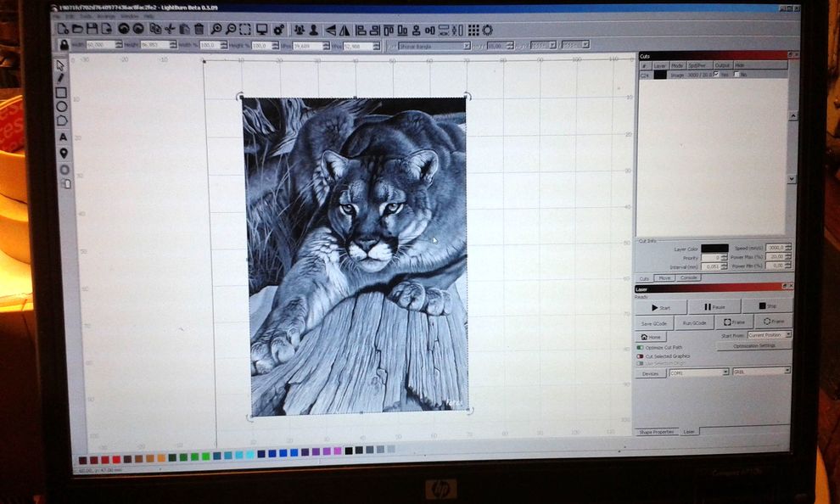The image size is (840, 504).
Task: Expand the COM1 port dropdown
Action: tap(698, 372)
